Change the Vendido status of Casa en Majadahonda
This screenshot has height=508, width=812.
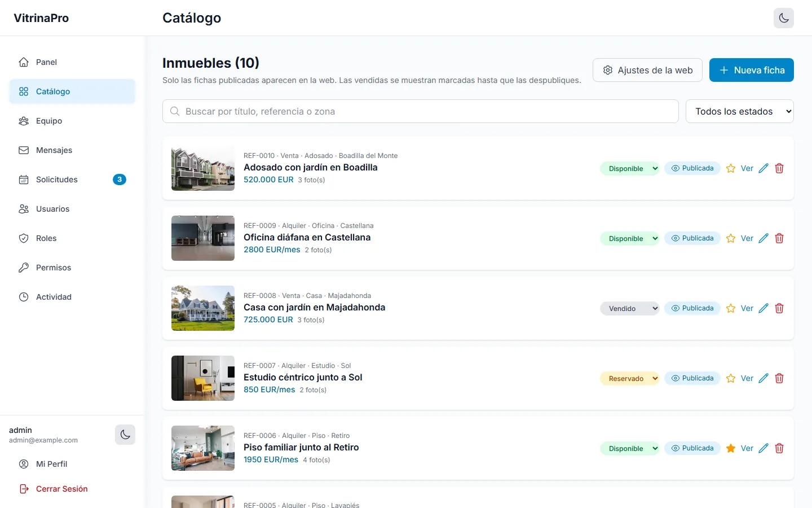[x=630, y=308]
